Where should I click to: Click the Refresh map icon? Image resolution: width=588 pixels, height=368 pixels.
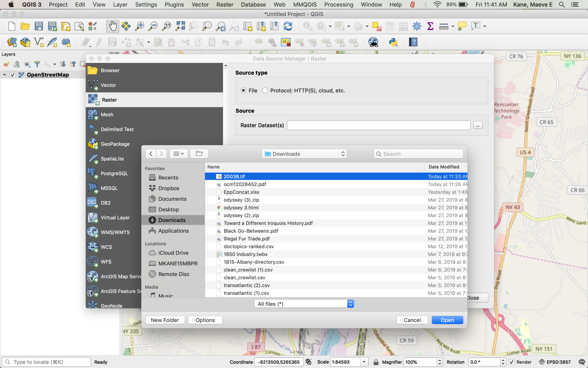[x=288, y=26]
